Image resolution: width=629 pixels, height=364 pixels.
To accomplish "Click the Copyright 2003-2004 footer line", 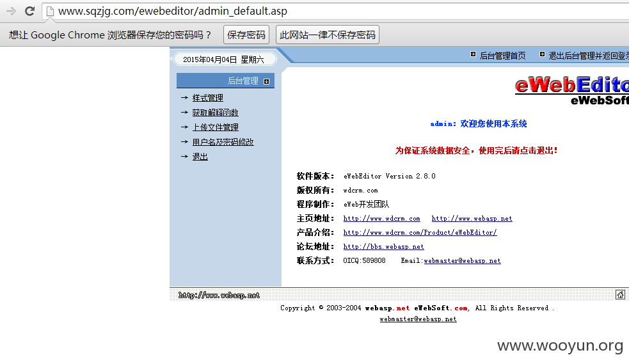I will point(417,308).
